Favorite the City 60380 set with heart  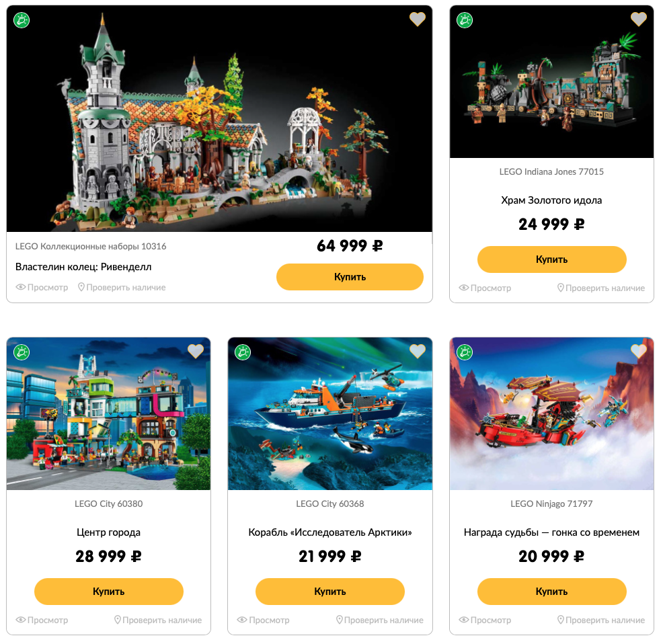click(196, 351)
